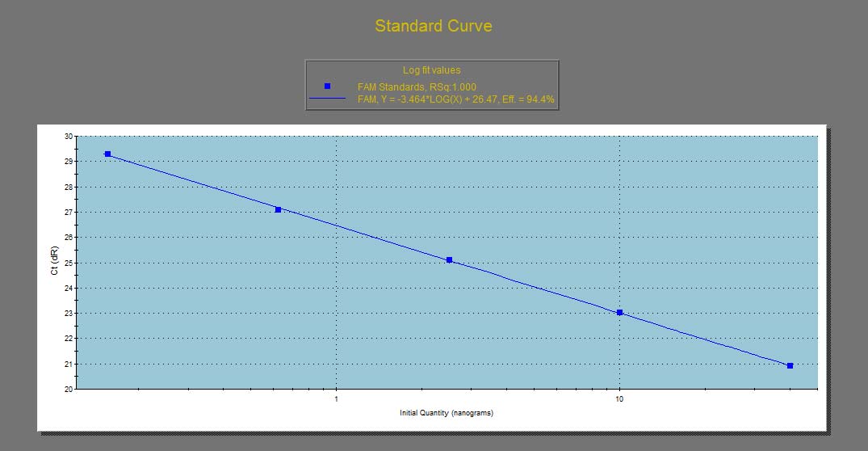The height and width of the screenshot is (451, 868).
Task: Select the data point at quantity 10
Action: click(x=619, y=313)
